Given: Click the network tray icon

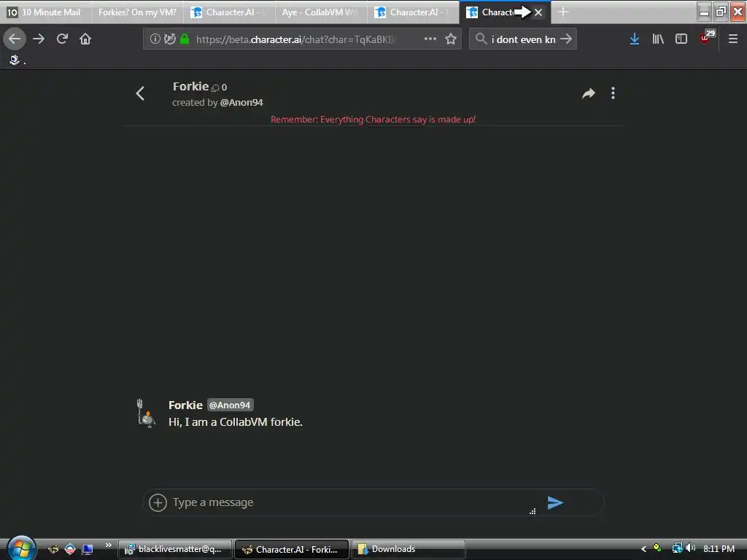Looking at the screenshot, I should click(677, 548).
